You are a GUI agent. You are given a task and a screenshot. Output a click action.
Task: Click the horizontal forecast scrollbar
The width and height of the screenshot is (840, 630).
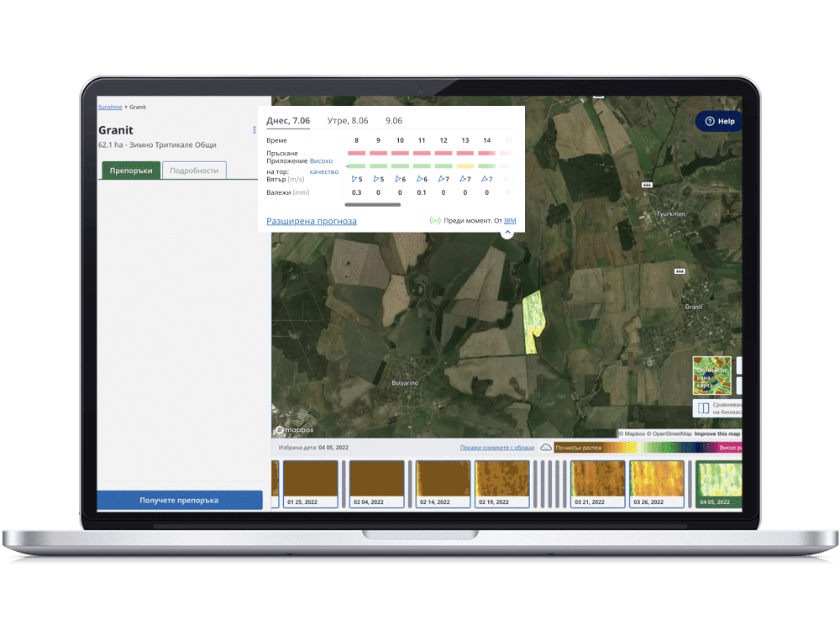372,204
